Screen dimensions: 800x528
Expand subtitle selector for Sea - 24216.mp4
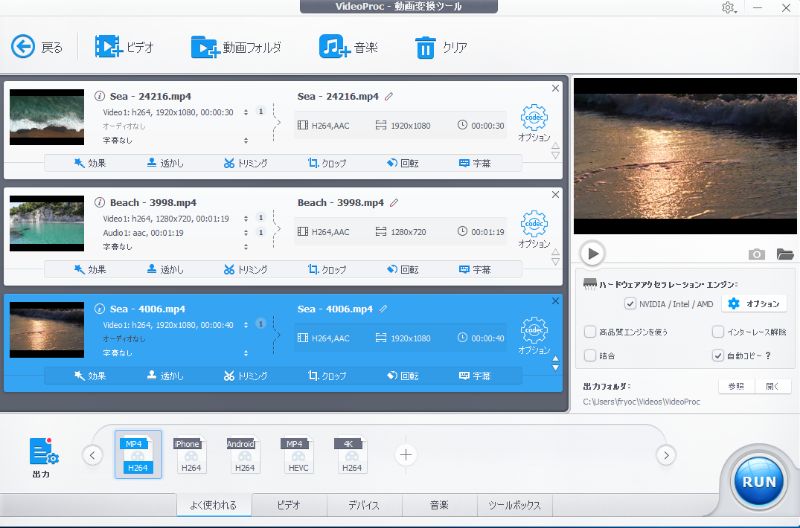[246, 140]
